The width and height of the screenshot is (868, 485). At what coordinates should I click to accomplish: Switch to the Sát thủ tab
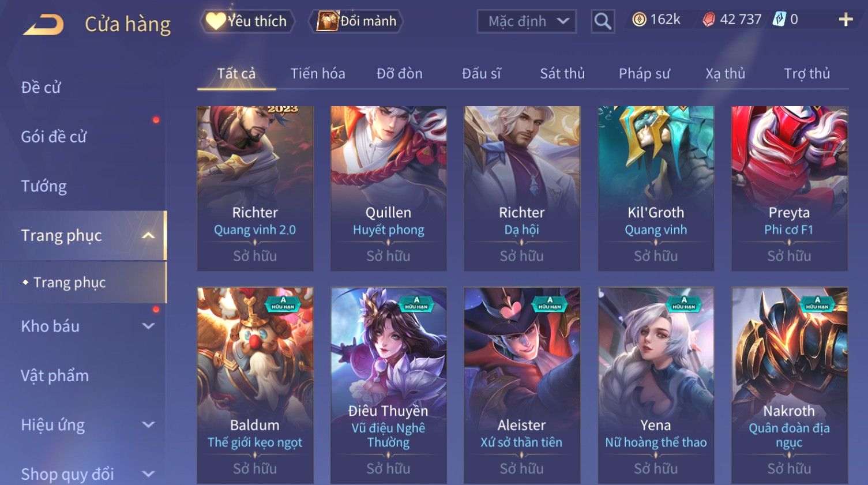pyautogui.click(x=562, y=73)
